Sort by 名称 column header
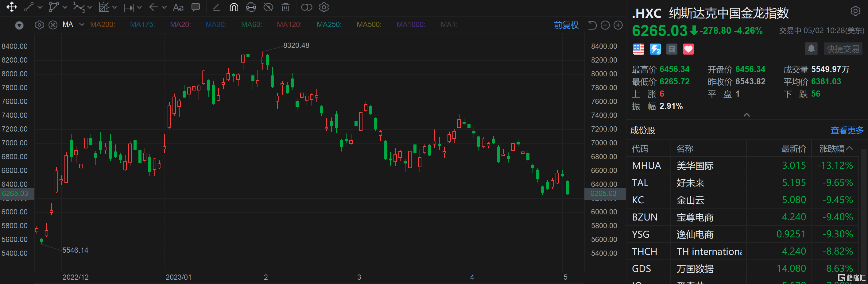The width and height of the screenshot is (868, 284). click(685, 148)
